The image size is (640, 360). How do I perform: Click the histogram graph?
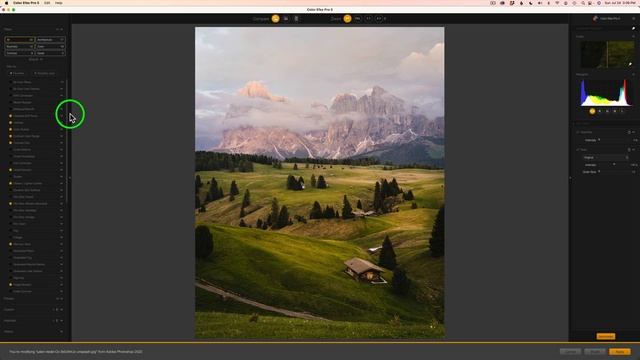pos(606,93)
